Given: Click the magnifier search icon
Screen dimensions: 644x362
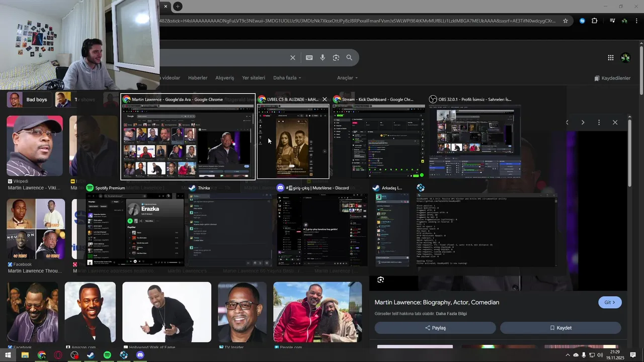Looking at the screenshot, I should coord(349,58).
